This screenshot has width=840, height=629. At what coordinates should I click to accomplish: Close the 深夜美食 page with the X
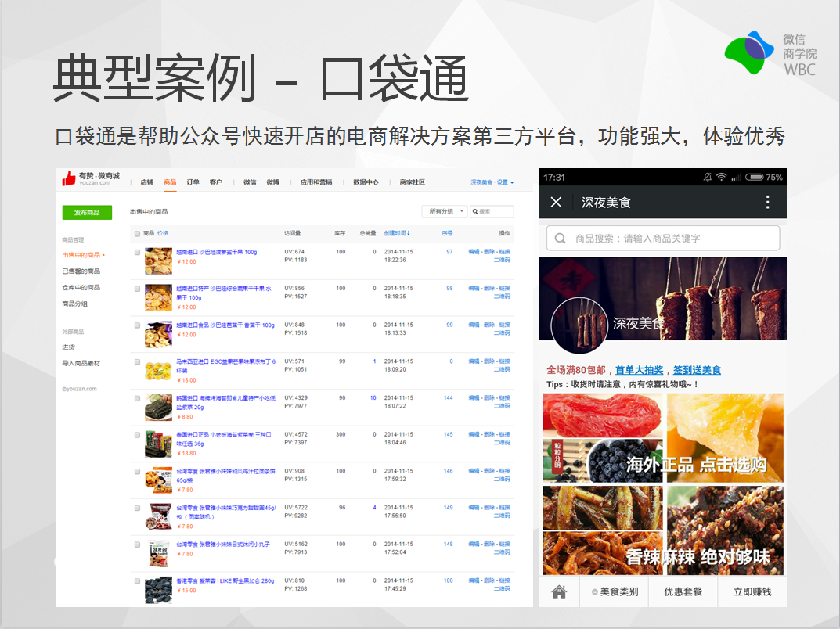pos(556,203)
